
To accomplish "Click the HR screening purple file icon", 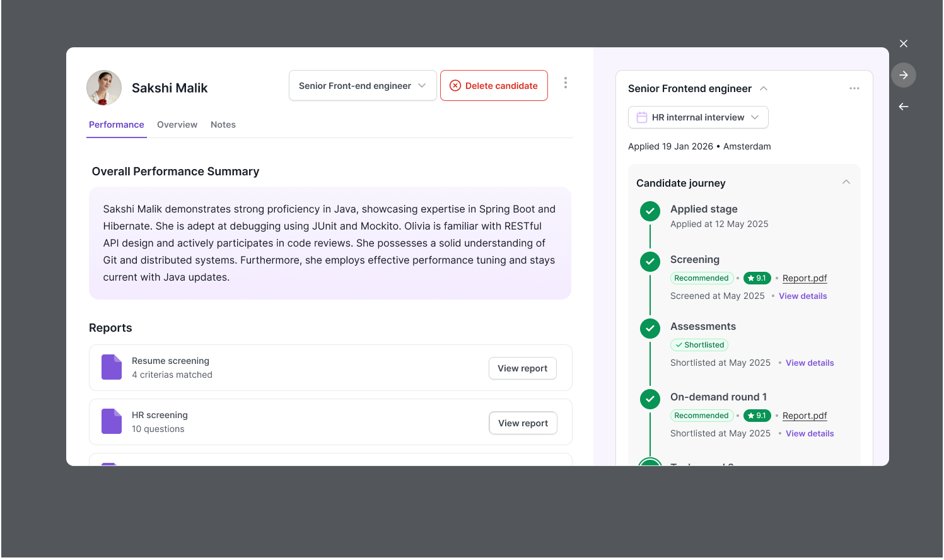I will pyautogui.click(x=112, y=421).
